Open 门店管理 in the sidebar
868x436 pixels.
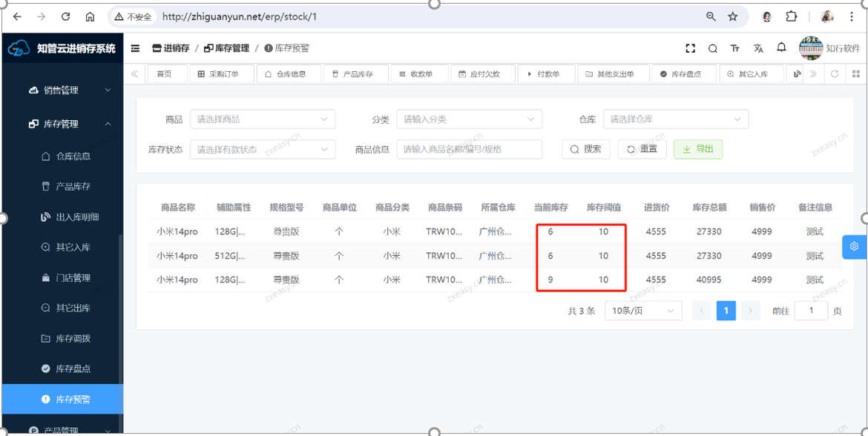click(62, 278)
